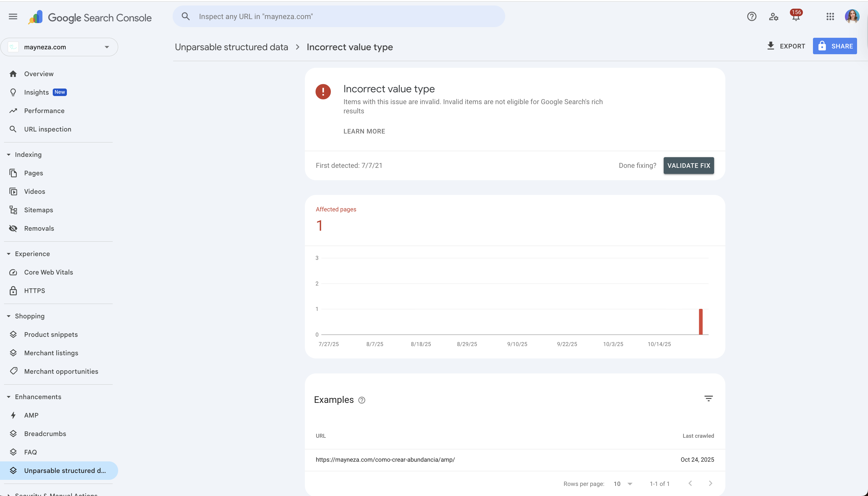Viewport: 868px width, 496px height.
Task: Open the Sitemaps menu item
Action: click(x=38, y=210)
